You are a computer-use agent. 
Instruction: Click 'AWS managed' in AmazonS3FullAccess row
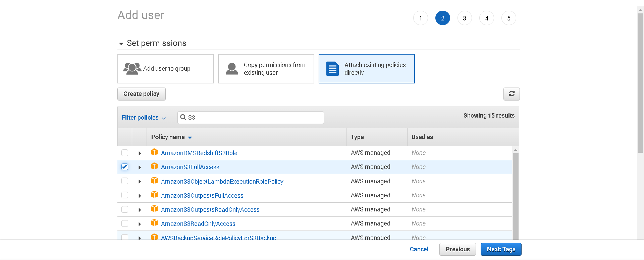(371, 167)
